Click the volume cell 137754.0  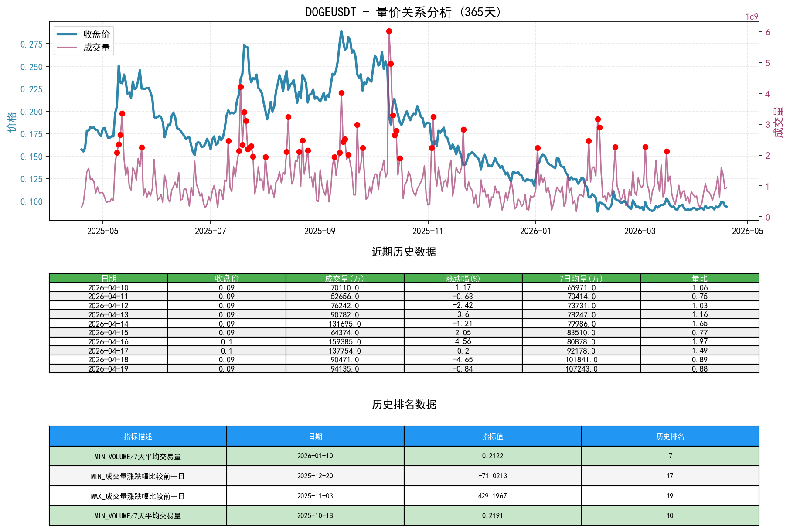(345, 351)
